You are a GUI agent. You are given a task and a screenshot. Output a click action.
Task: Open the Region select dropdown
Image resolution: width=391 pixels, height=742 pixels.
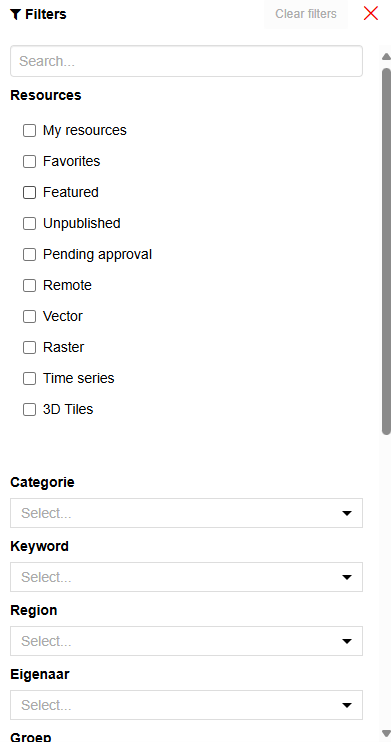[x=187, y=641]
